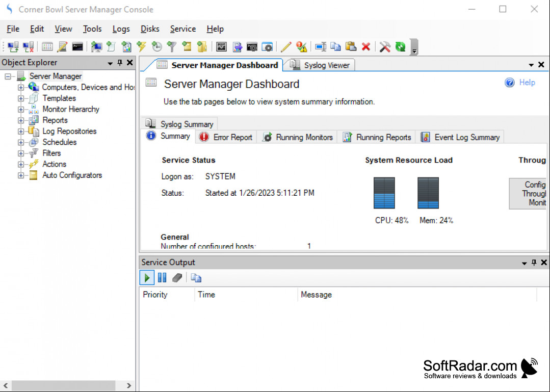Click the red X delete toolbar icon

pos(366,46)
